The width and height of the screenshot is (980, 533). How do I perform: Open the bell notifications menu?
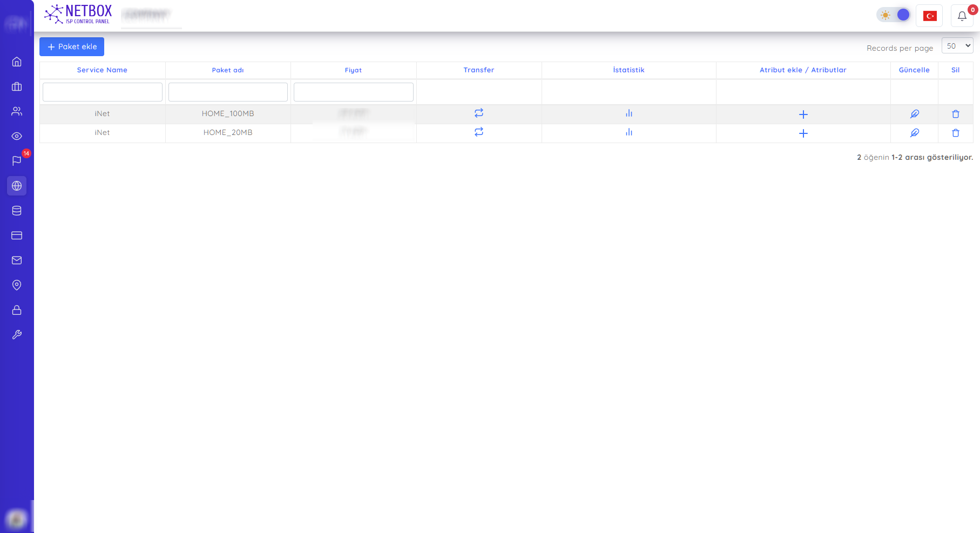pyautogui.click(x=962, y=16)
